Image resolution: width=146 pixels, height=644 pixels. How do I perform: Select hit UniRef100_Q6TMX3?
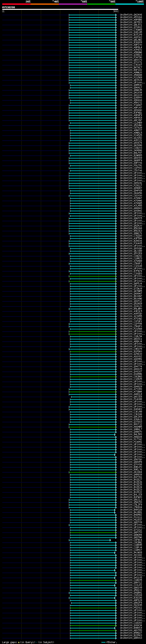(x=131, y=22)
